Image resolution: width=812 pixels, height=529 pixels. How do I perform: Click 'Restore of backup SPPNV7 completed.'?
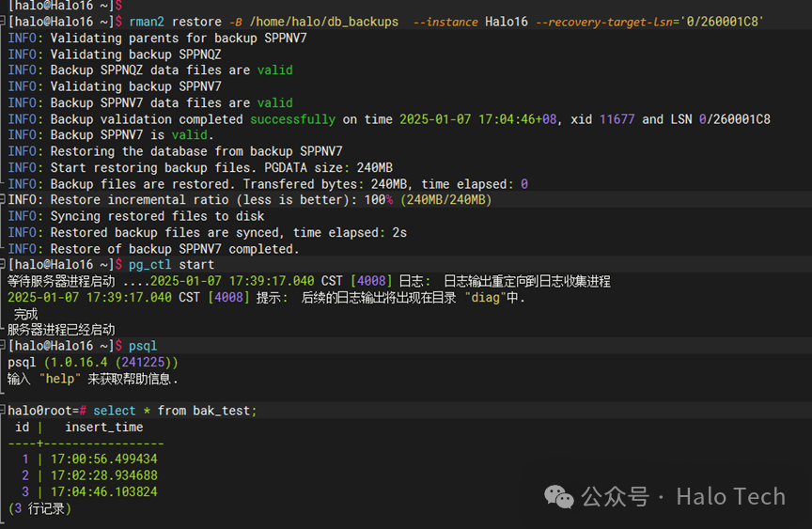point(175,249)
